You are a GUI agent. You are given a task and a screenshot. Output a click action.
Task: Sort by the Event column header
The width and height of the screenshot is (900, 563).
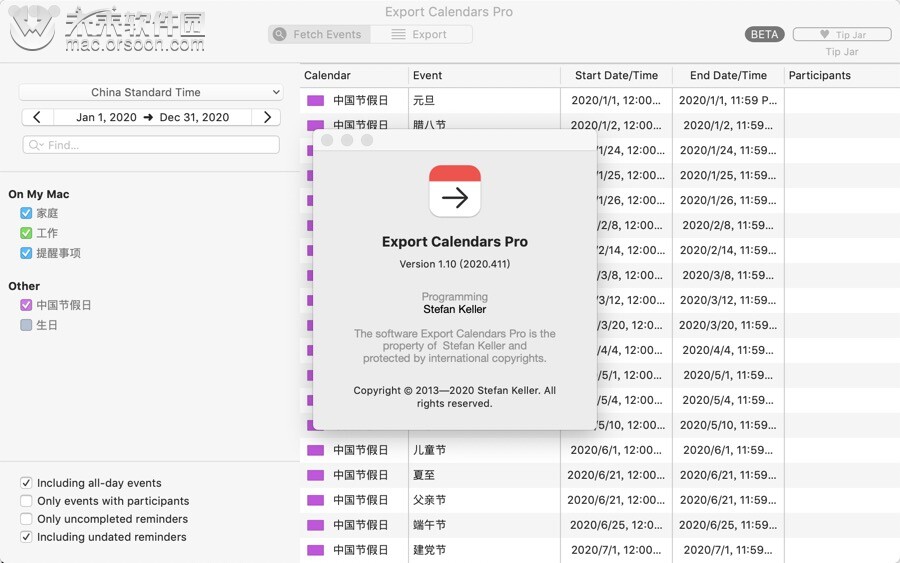[484, 75]
